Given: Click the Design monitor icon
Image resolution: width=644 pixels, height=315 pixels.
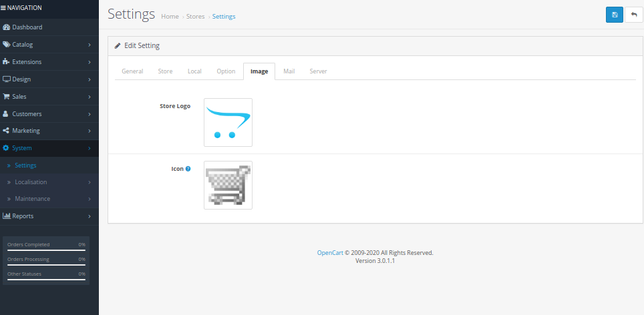Looking at the screenshot, I should pyautogui.click(x=6, y=79).
